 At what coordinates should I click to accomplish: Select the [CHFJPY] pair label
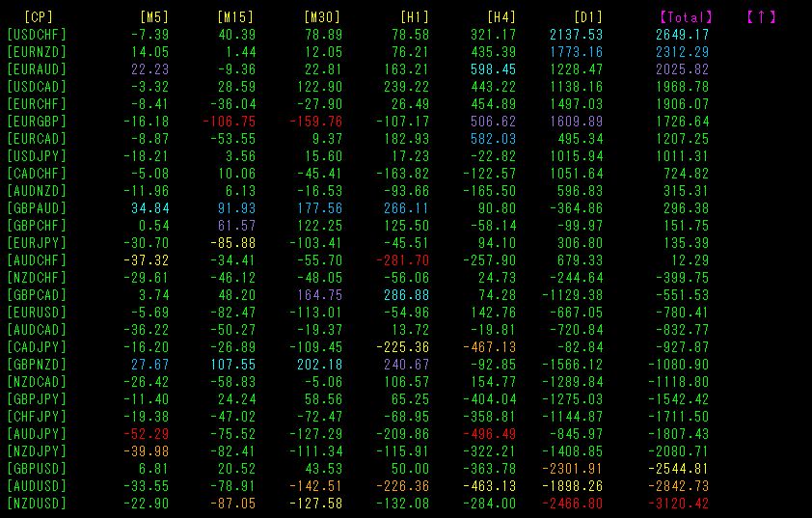tap(37, 417)
